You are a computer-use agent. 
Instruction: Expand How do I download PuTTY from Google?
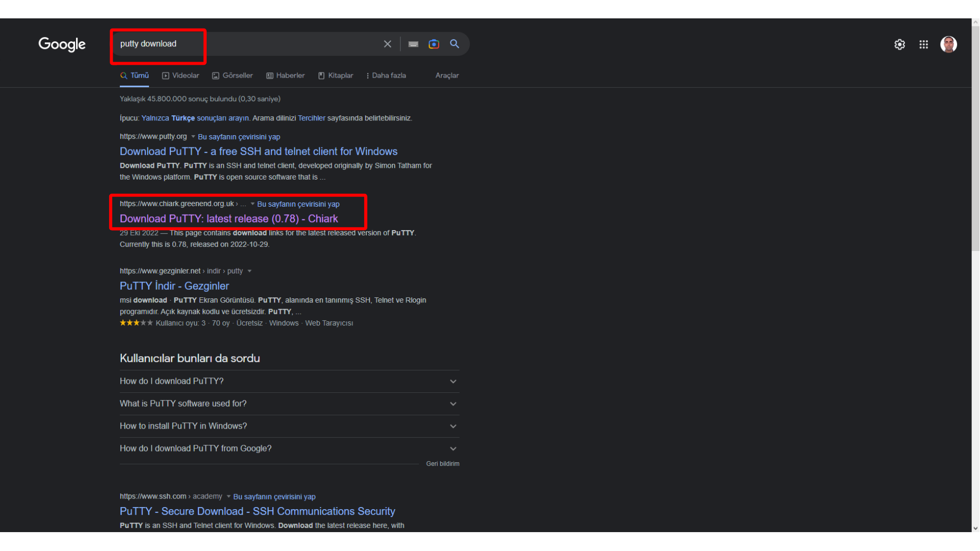[289, 449]
